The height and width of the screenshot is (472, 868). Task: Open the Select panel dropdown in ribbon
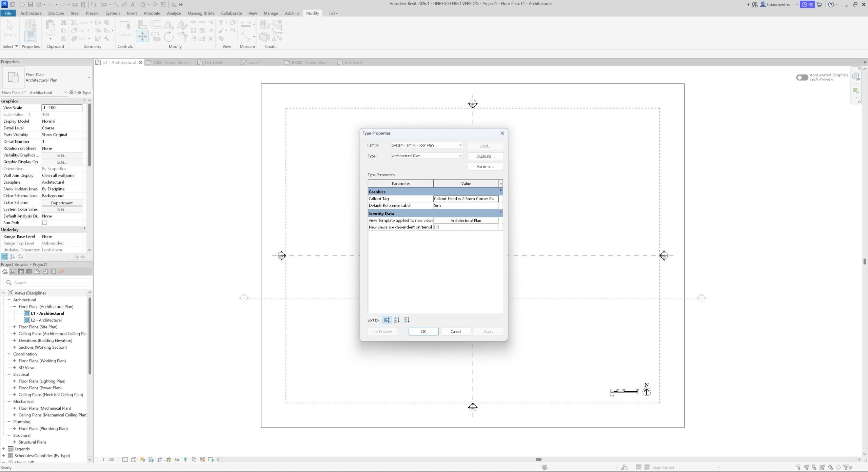click(x=10, y=46)
